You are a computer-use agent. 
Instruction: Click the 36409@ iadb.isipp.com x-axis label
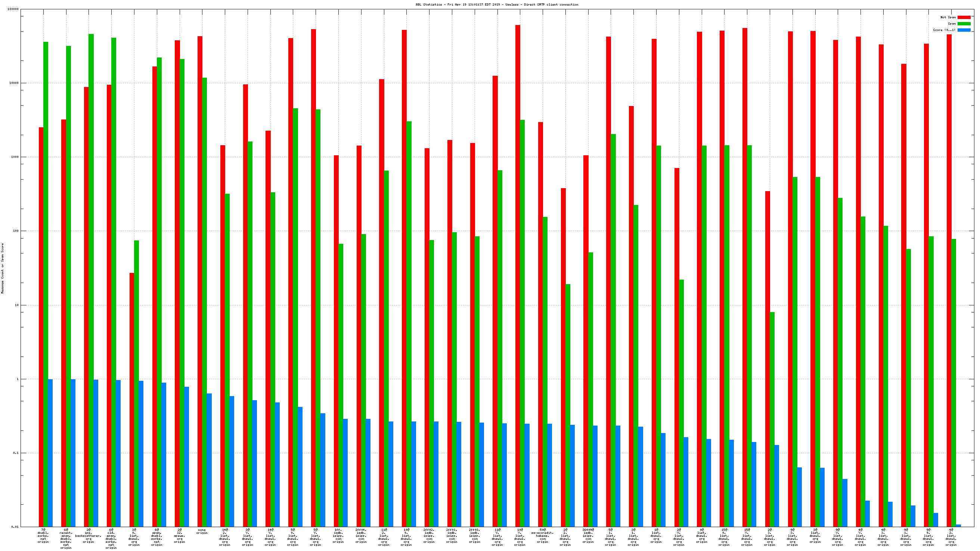coord(588,535)
